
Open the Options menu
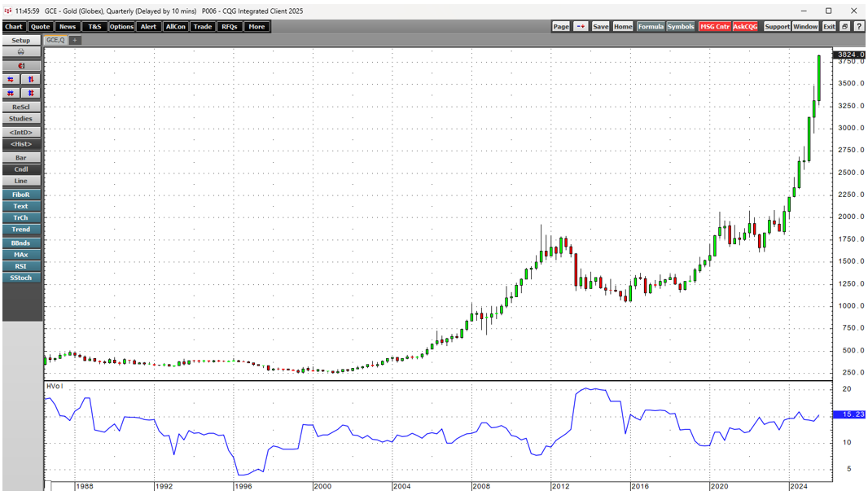121,27
